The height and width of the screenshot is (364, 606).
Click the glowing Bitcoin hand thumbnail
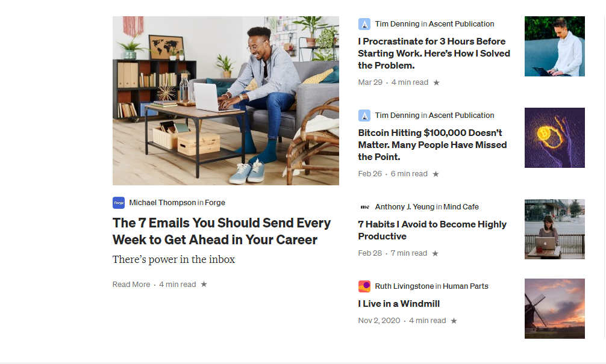tap(555, 138)
